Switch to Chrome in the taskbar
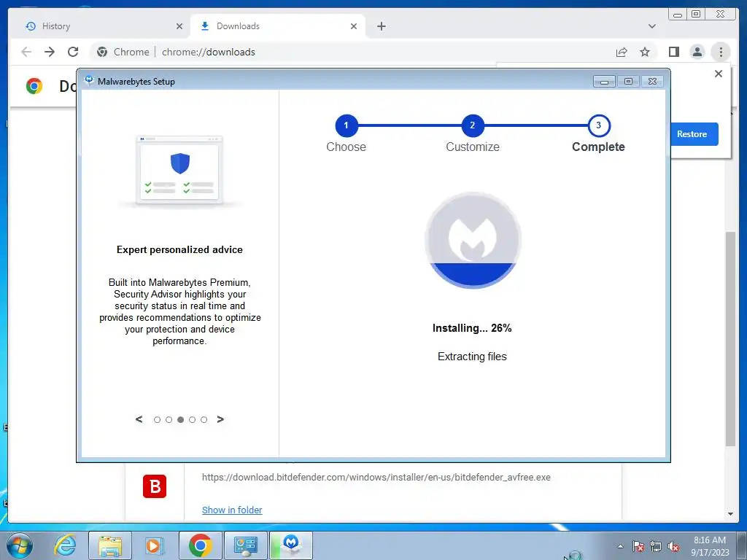The height and width of the screenshot is (560, 747). (x=201, y=545)
